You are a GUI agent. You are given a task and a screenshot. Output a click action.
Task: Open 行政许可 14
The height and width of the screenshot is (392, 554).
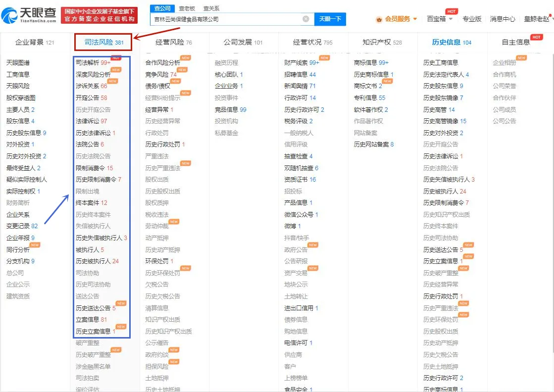tap(300, 98)
